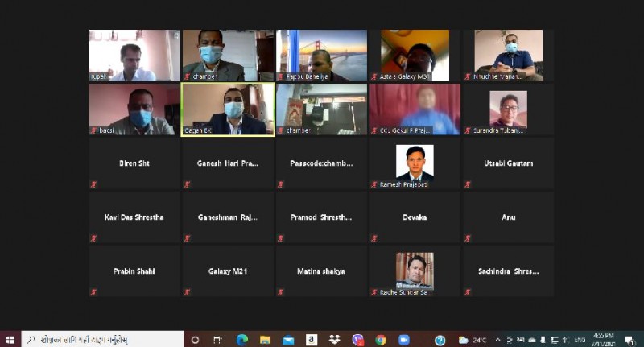Switch to Google Chrome in taskbar
The image size is (644, 347).
click(x=381, y=340)
